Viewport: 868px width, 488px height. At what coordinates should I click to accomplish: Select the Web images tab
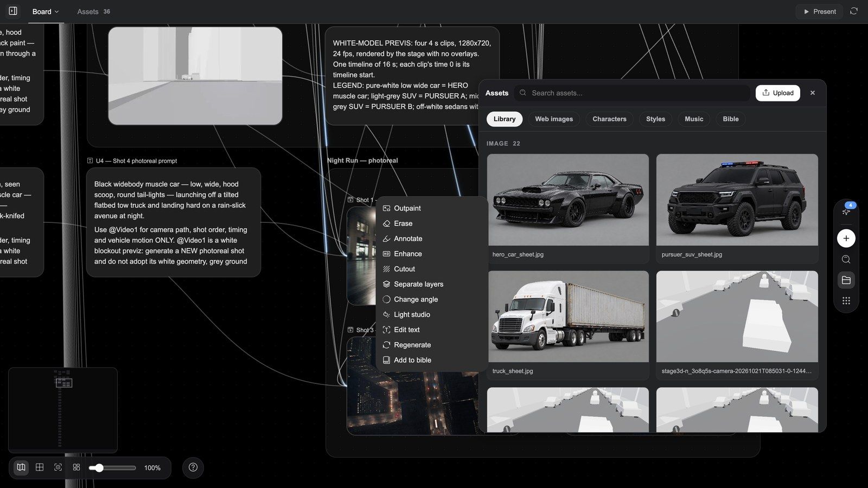554,119
